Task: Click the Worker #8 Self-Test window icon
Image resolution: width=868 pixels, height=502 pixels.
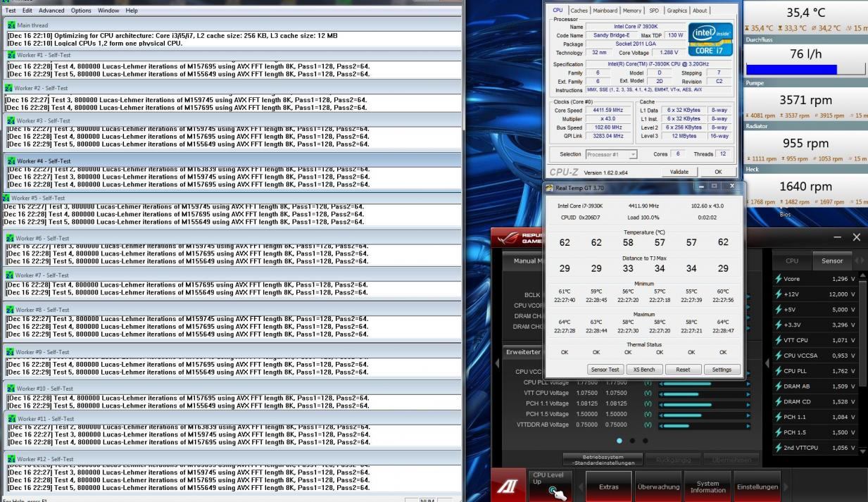Action: coord(11,310)
